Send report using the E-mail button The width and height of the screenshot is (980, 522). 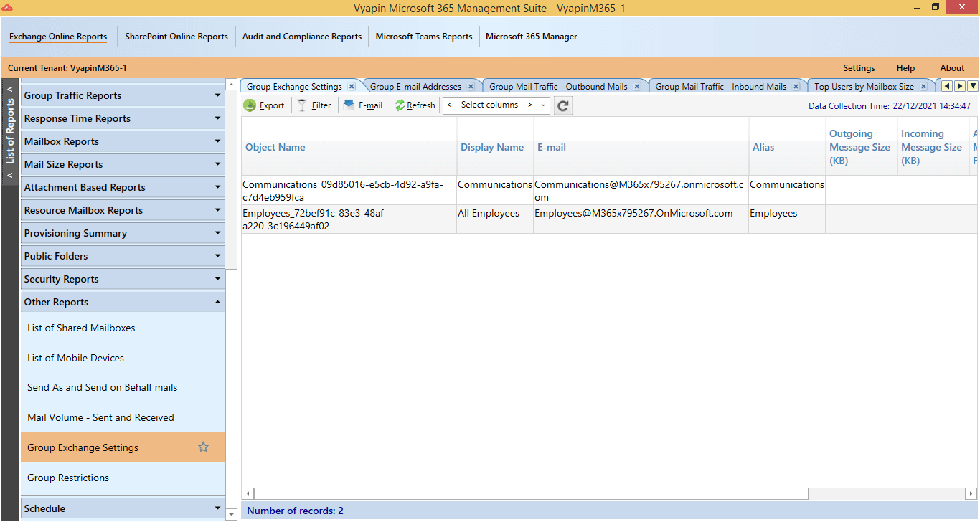(x=363, y=105)
